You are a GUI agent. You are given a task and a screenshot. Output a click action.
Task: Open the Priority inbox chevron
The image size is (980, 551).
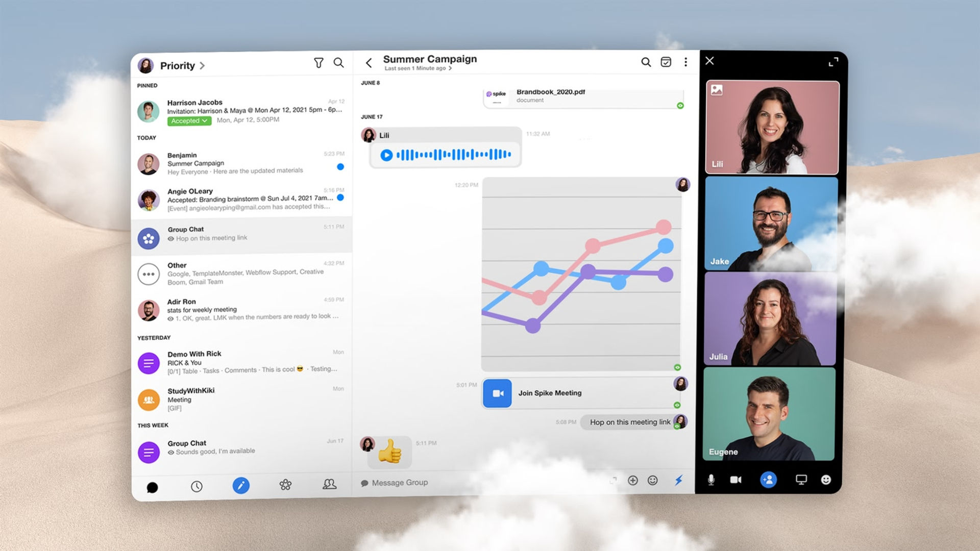click(x=203, y=65)
